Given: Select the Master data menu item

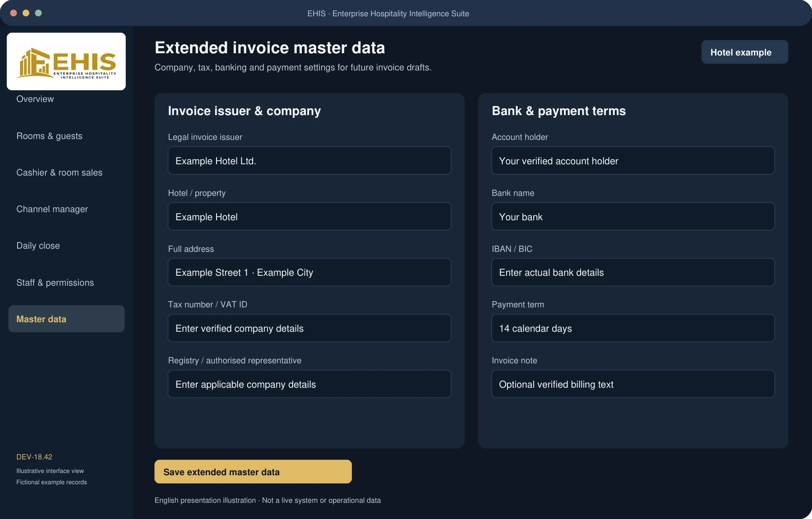Looking at the screenshot, I should pos(66,319).
